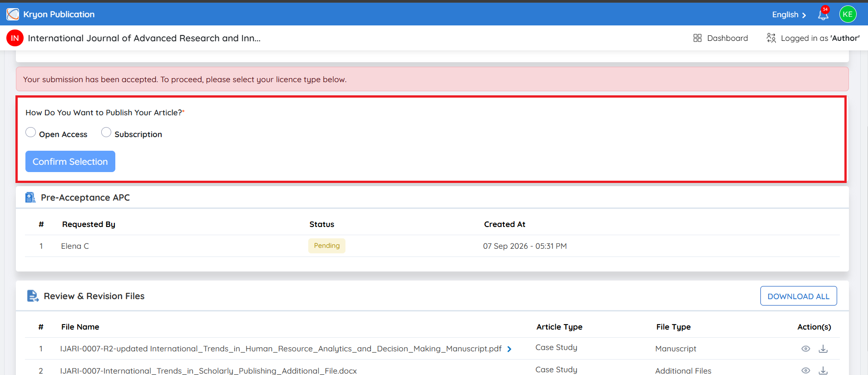Open the English language selector

tap(789, 15)
